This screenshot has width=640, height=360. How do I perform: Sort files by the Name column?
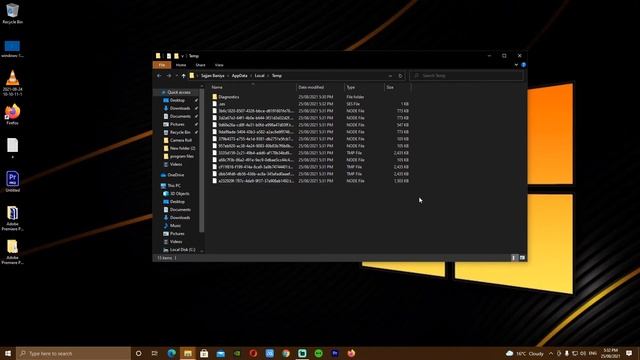coord(253,87)
